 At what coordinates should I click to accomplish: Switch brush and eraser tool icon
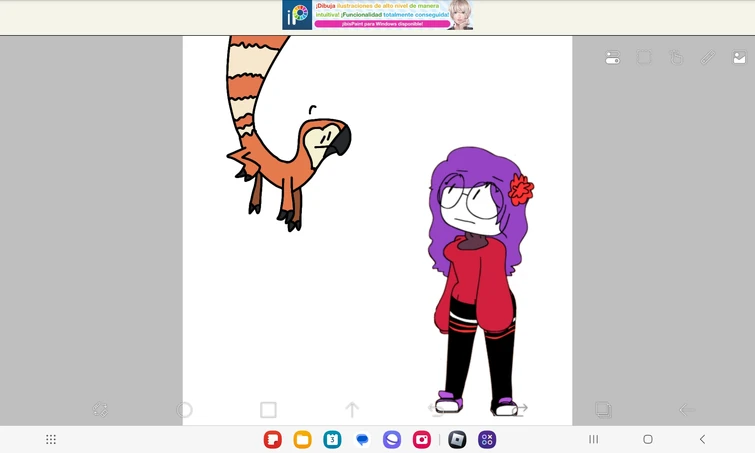pyautogui.click(x=100, y=410)
